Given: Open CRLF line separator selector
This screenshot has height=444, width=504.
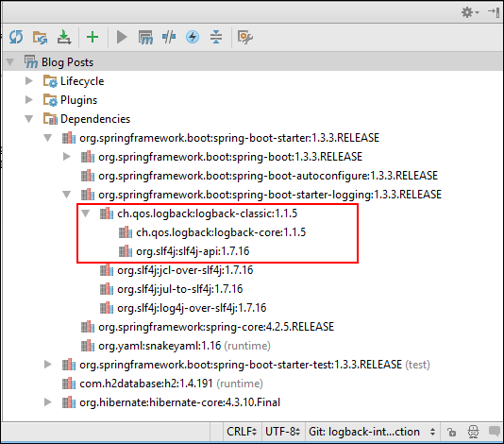Looking at the screenshot, I should pos(242,432).
